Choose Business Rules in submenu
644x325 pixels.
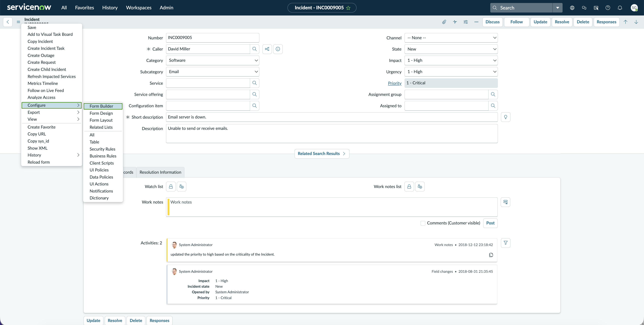(103, 156)
